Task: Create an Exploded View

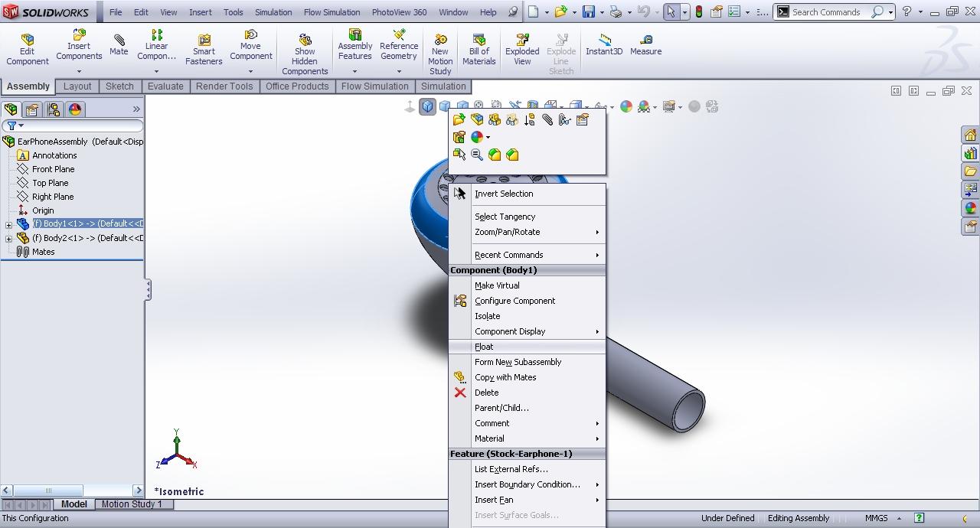Action: click(x=522, y=50)
